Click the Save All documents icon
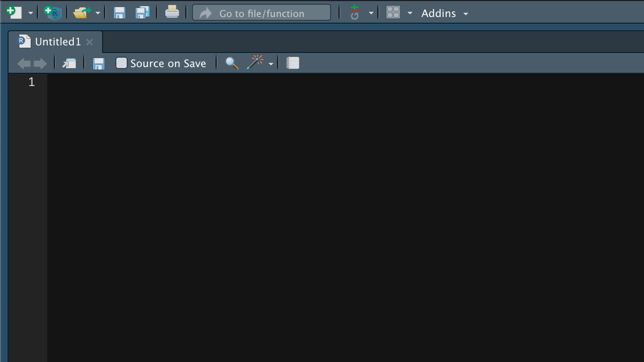644x362 pixels. [x=142, y=13]
